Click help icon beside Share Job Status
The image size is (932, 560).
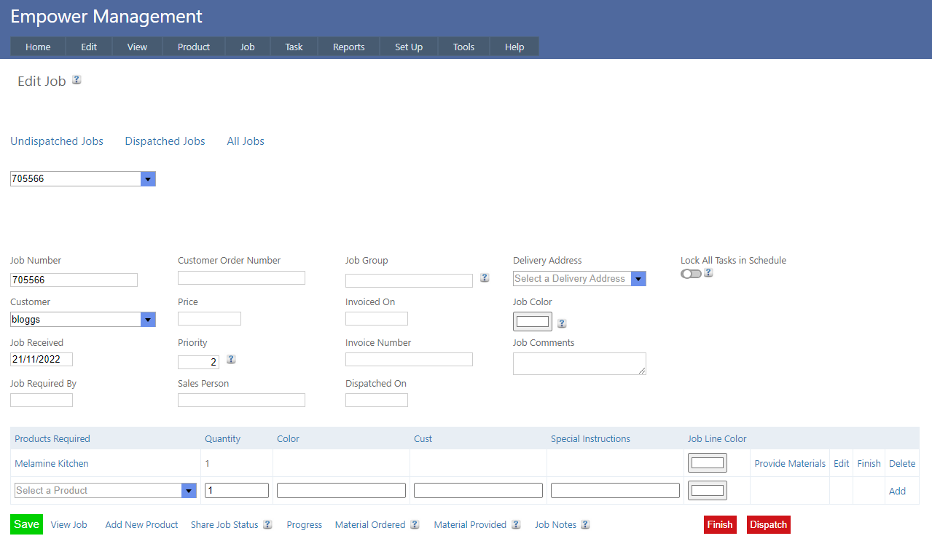[267, 525]
